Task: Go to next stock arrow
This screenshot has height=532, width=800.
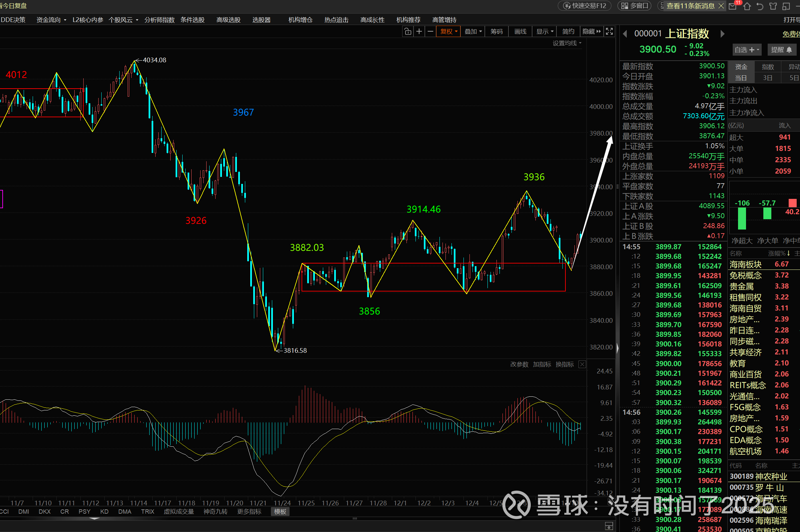Action: (x=722, y=34)
